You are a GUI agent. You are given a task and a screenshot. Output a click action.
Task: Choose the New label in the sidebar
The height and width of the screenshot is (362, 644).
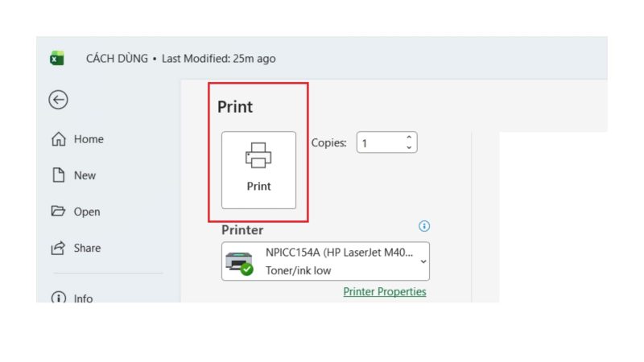(85, 175)
